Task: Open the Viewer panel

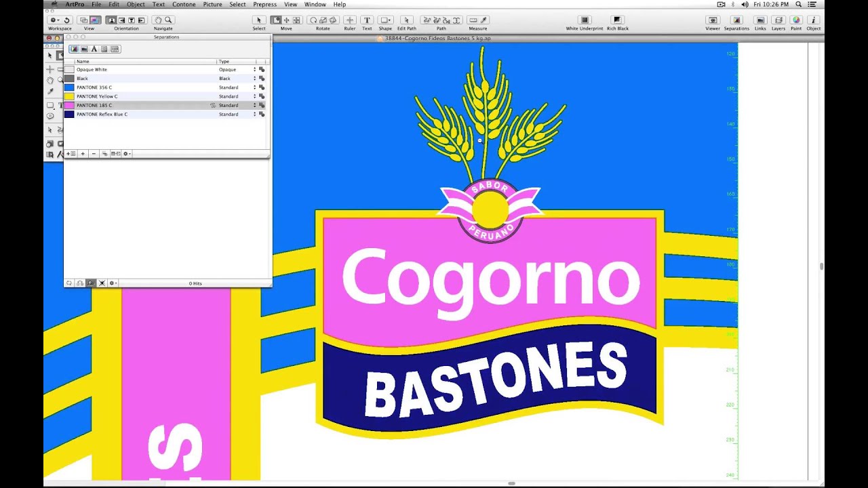Action: click(x=713, y=20)
